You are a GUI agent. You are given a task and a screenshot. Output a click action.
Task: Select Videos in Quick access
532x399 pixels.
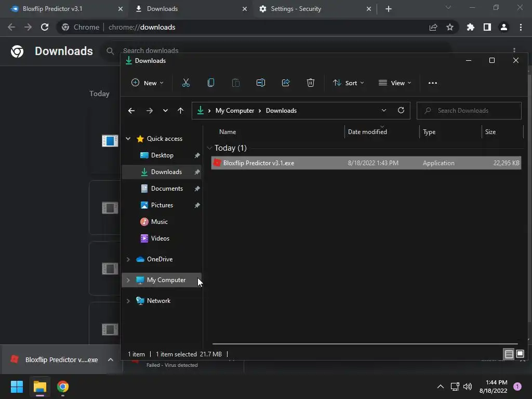(x=162, y=238)
